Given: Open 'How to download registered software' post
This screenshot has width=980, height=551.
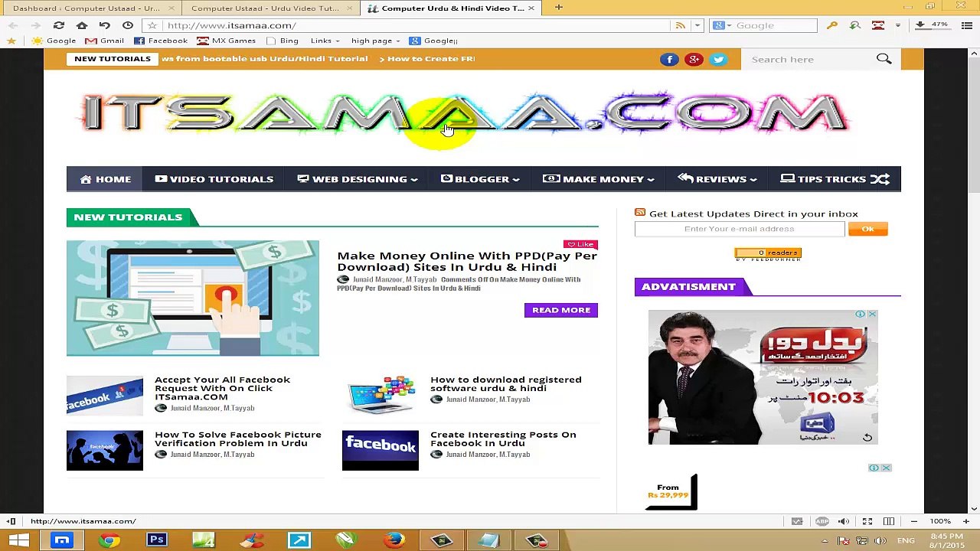Looking at the screenshot, I should point(505,383).
